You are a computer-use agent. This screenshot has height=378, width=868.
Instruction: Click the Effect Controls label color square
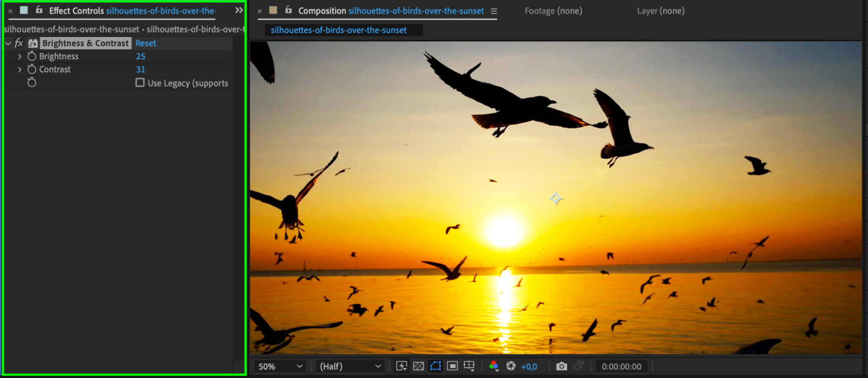[x=24, y=10]
